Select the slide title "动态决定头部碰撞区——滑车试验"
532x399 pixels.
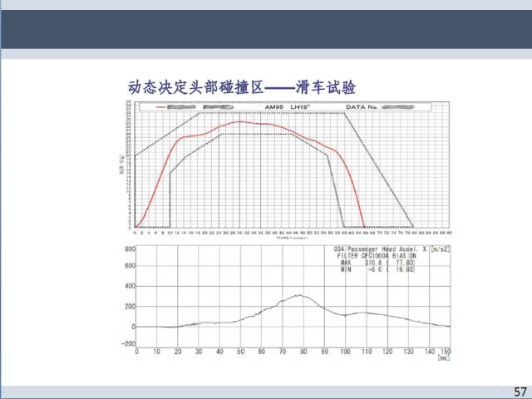coord(242,87)
